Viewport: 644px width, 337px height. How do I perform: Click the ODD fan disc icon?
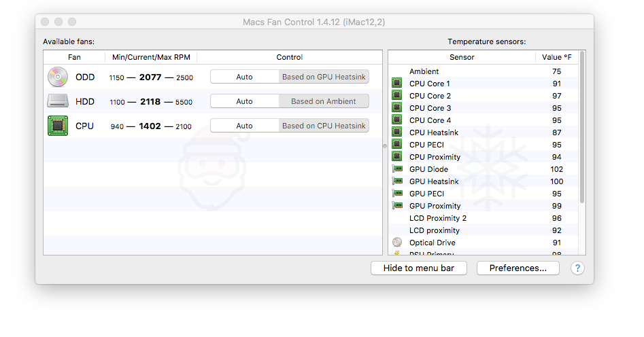(58, 77)
